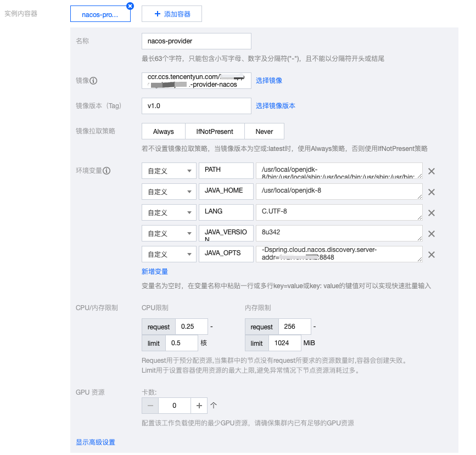Set pull policy to Never
The image size is (476, 455).
[x=264, y=132]
